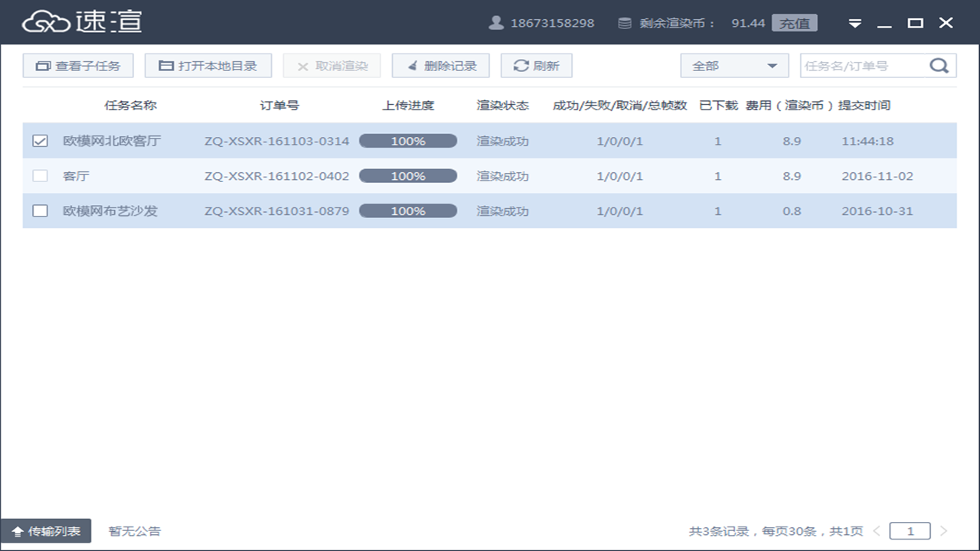Click the 查看子任务 toolbar item
The image size is (980, 551).
coord(77,65)
